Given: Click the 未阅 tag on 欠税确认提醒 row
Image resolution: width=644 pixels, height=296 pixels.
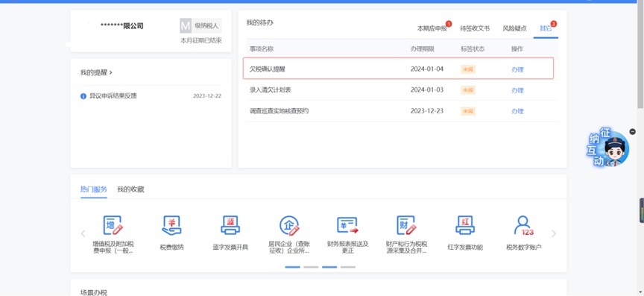Looking at the screenshot, I should click(x=468, y=69).
